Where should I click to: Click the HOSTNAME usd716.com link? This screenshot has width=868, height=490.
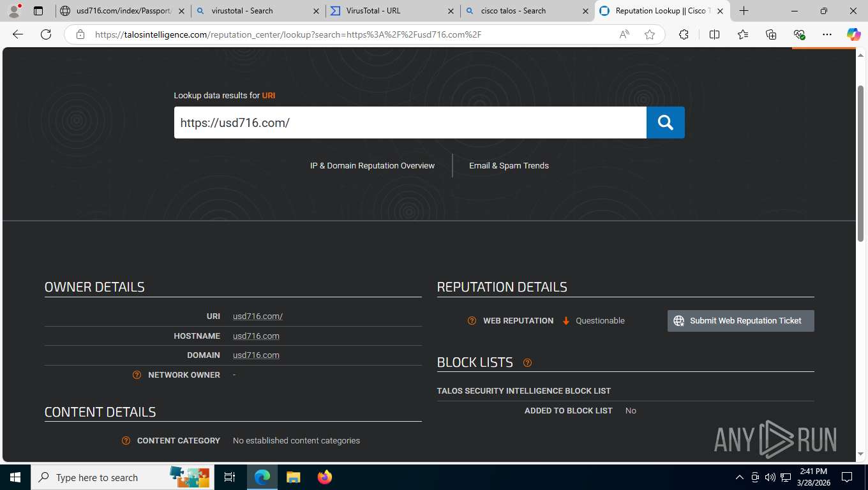[256, 336]
